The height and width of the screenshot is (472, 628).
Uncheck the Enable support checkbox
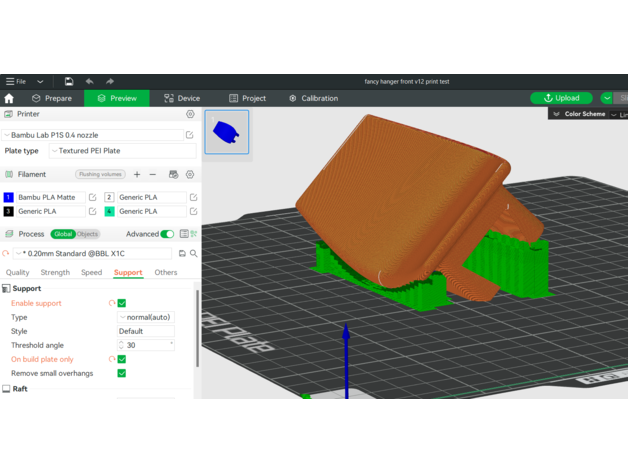[122, 303]
